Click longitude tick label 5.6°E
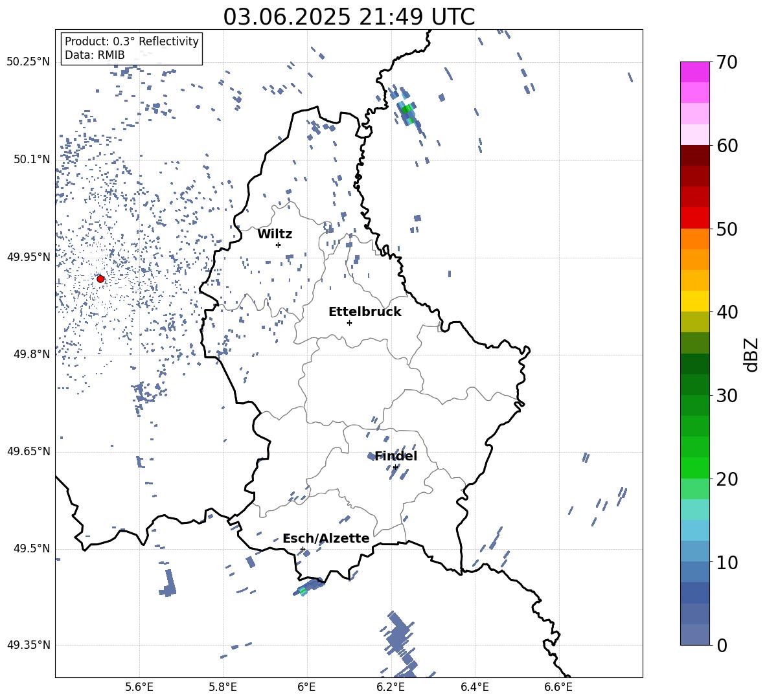The height and width of the screenshot is (700, 767). [139, 687]
